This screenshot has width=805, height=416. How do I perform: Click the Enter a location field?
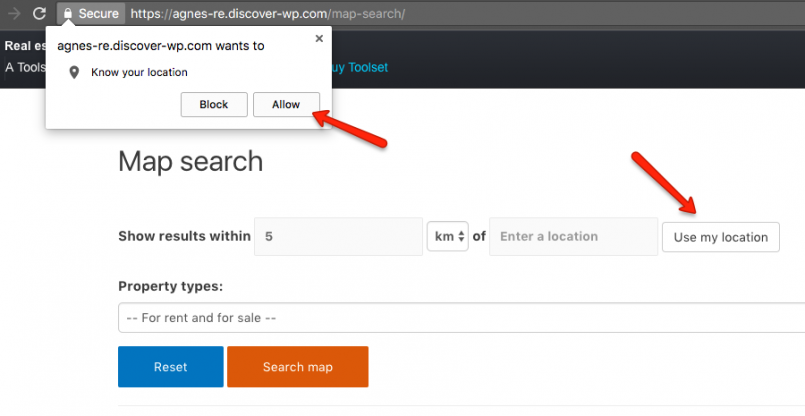pyautogui.click(x=573, y=236)
